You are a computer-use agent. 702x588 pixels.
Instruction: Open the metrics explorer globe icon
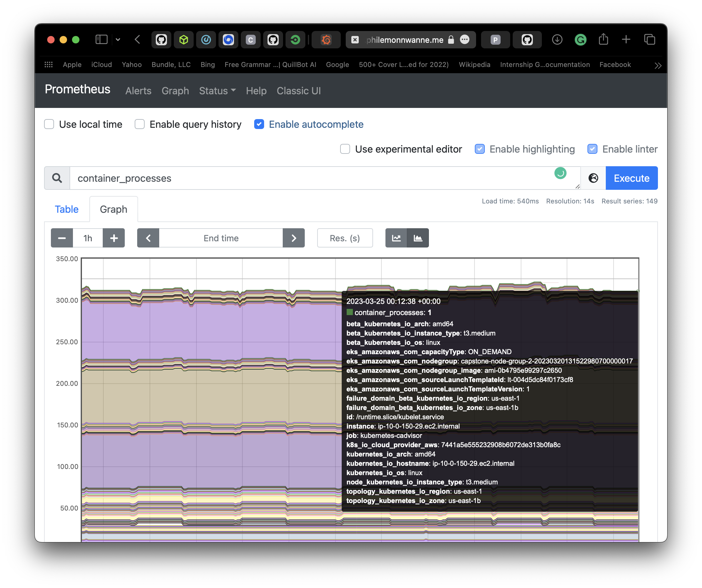tap(593, 178)
